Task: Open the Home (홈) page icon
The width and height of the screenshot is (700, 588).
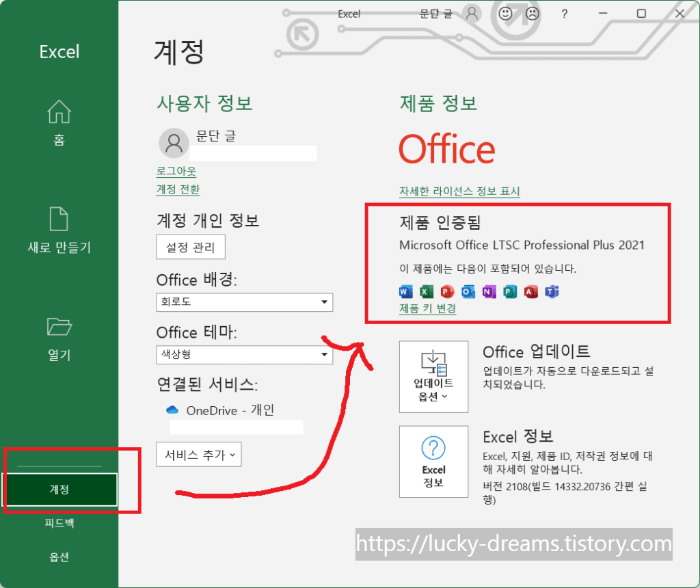Action: pos(59,111)
